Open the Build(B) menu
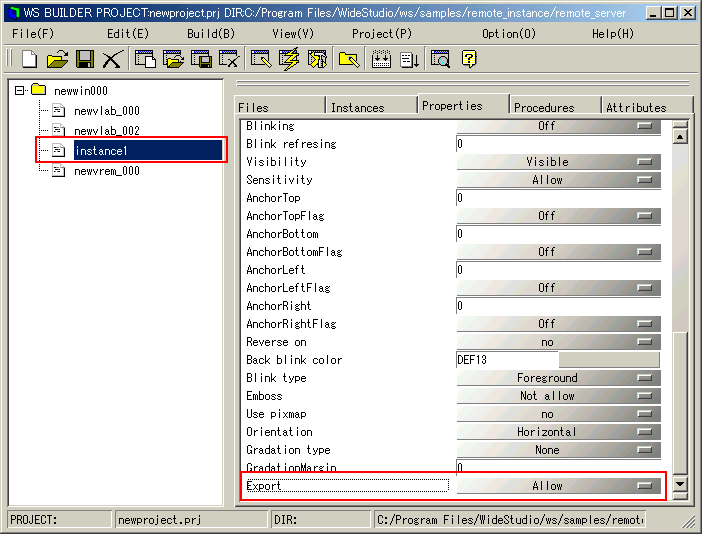Viewport: 705px width, 536px height. point(211,34)
